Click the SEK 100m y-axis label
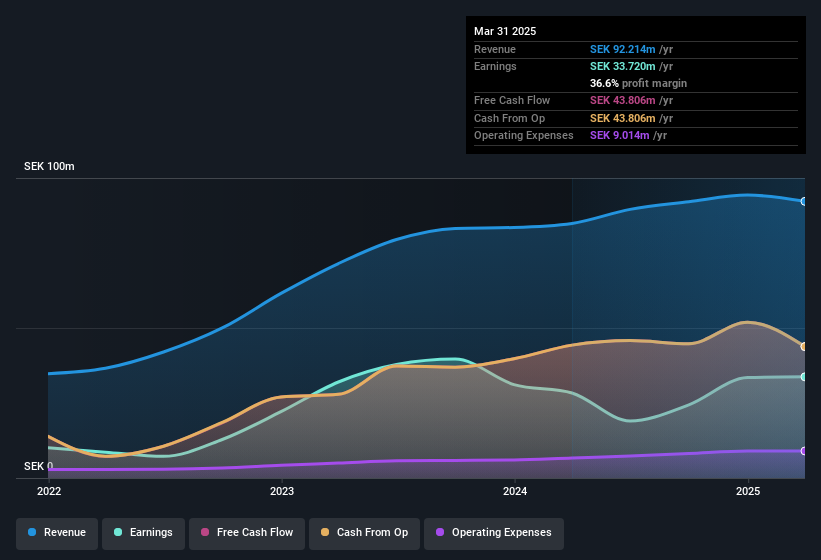Image resolution: width=821 pixels, height=560 pixels. pyautogui.click(x=49, y=166)
